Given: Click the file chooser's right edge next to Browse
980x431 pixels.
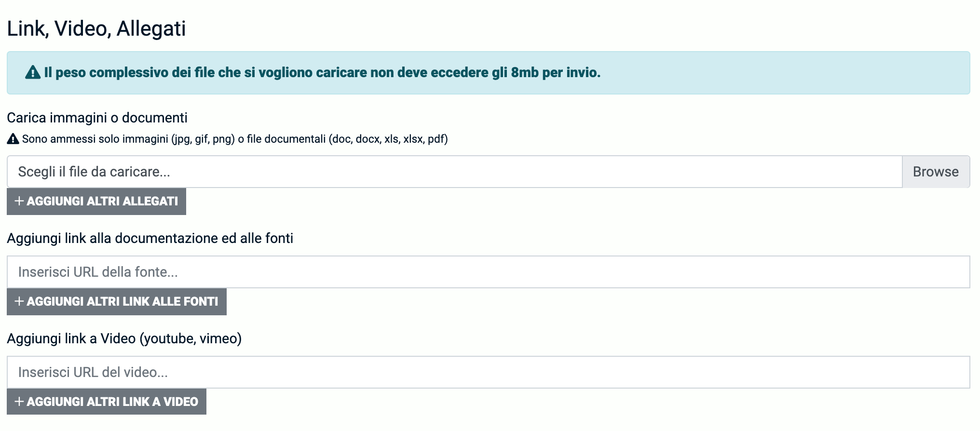Looking at the screenshot, I should point(895,172).
